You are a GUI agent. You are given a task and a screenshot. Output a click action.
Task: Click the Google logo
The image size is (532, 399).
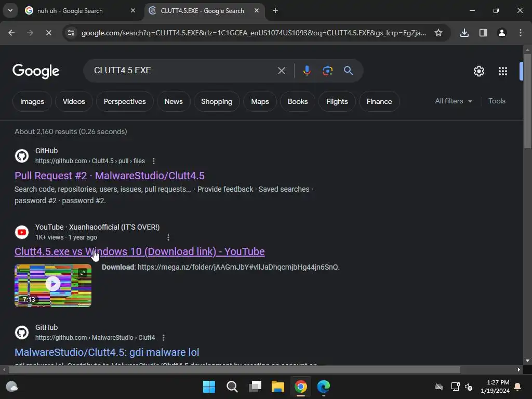[36, 71]
